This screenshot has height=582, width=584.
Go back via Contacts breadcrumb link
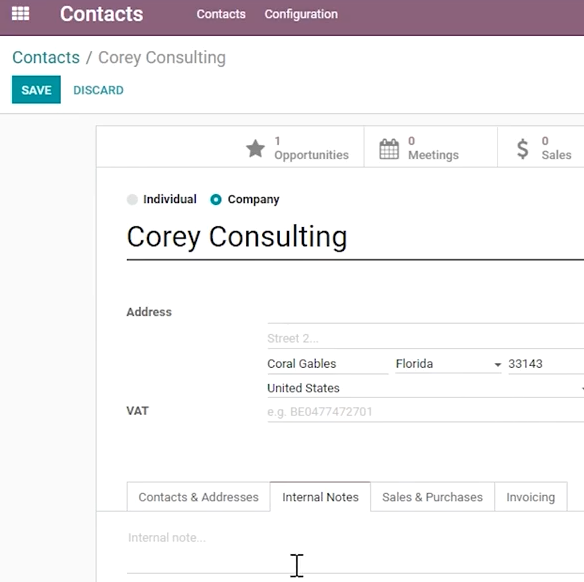coord(46,57)
